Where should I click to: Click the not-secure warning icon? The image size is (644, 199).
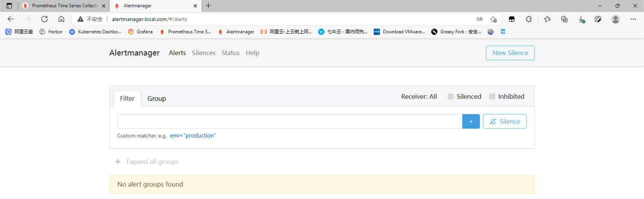coord(80,19)
